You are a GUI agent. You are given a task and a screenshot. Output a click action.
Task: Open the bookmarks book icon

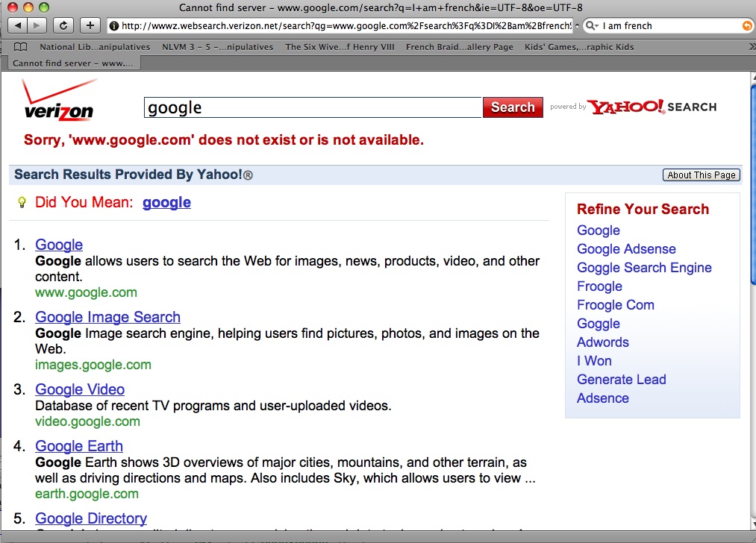20,47
